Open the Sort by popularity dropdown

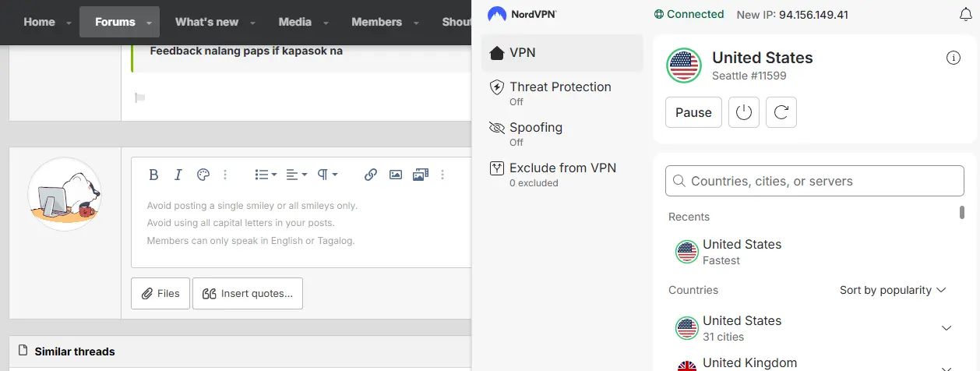tap(893, 290)
